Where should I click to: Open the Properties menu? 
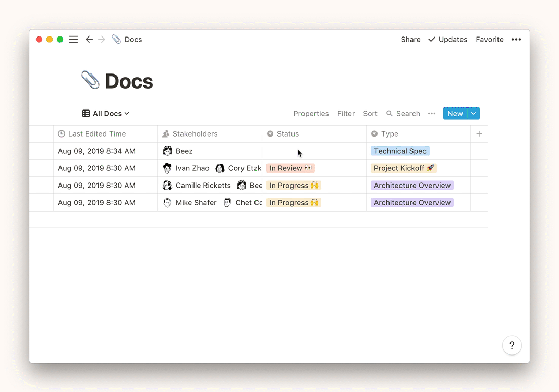click(x=311, y=114)
